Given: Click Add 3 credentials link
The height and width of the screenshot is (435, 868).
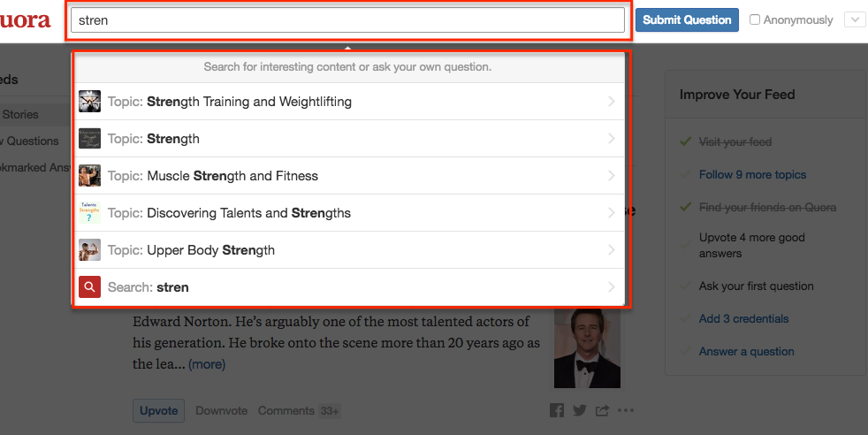Looking at the screenshot, I should (744, 319).
